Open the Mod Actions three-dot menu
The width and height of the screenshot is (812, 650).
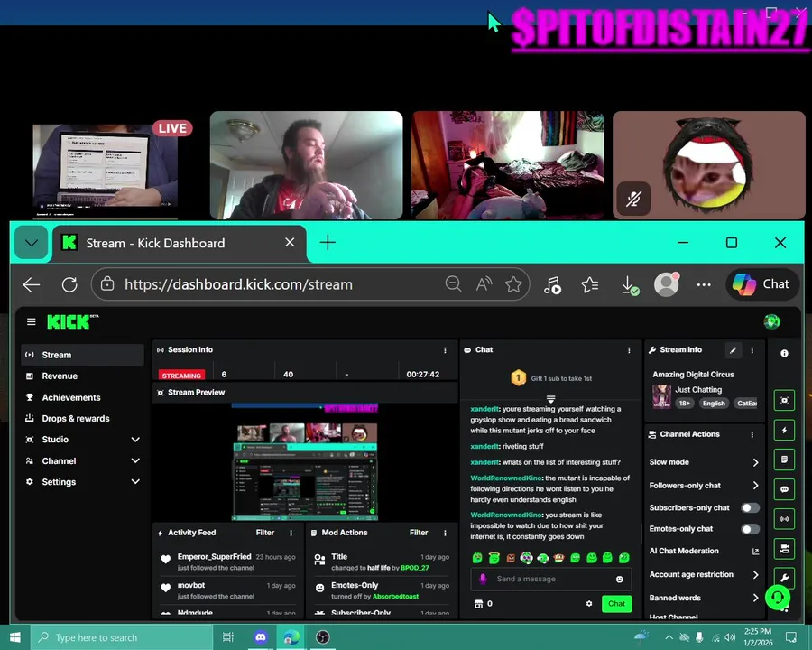point(445,533)
